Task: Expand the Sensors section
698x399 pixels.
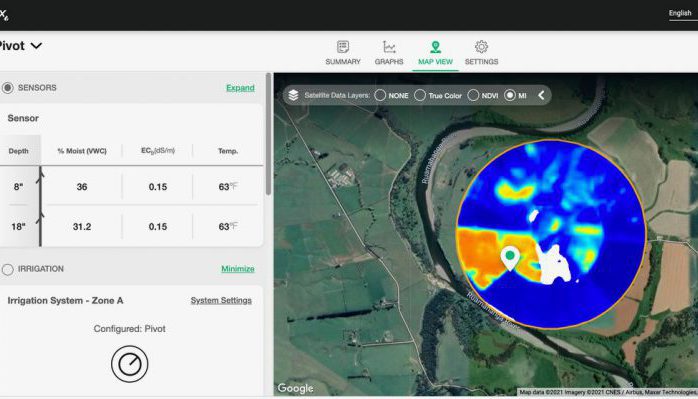Action: pos(240,88)
